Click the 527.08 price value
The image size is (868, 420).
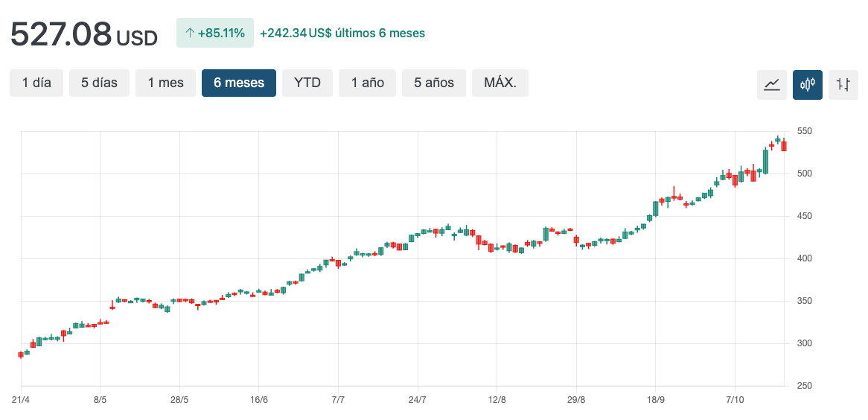[60, 34]
